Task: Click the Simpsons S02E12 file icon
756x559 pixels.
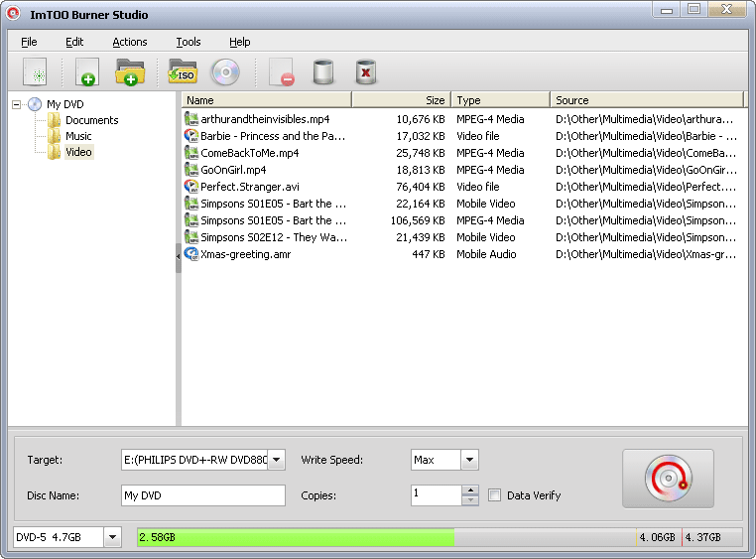Action: pos(191,237)
